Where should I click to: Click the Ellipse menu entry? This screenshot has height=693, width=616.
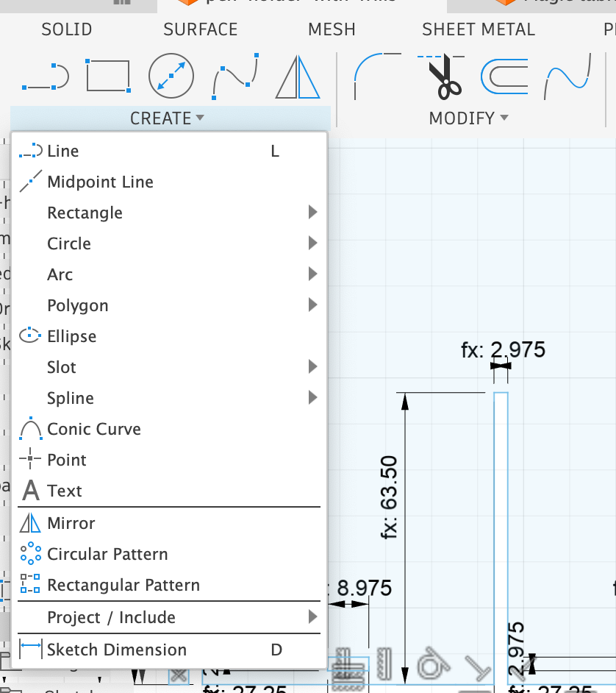tap(71, 336)
